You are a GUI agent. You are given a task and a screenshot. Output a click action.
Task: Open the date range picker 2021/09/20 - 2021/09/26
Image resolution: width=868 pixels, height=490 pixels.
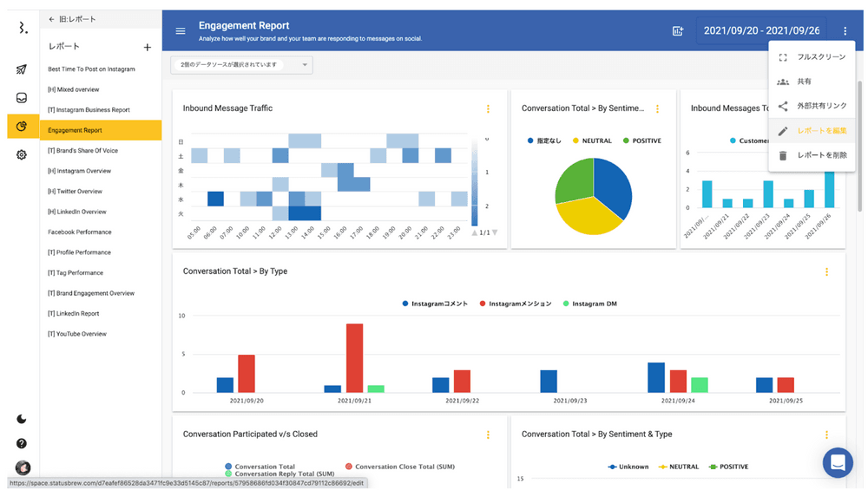point(760,31)
